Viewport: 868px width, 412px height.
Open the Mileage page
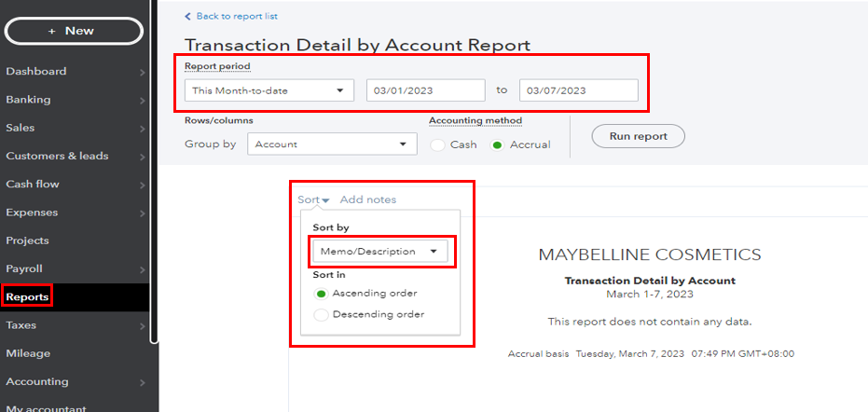(28, 354)
